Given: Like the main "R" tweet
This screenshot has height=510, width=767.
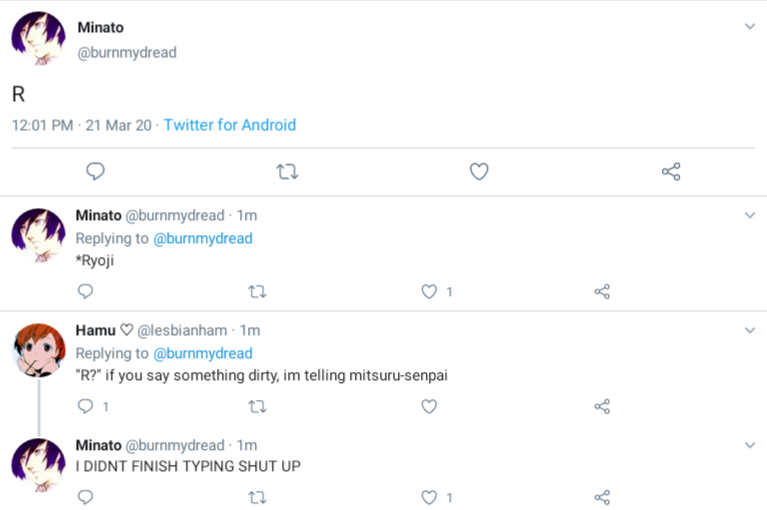Looking at the screenshot, I should point(479,172).
